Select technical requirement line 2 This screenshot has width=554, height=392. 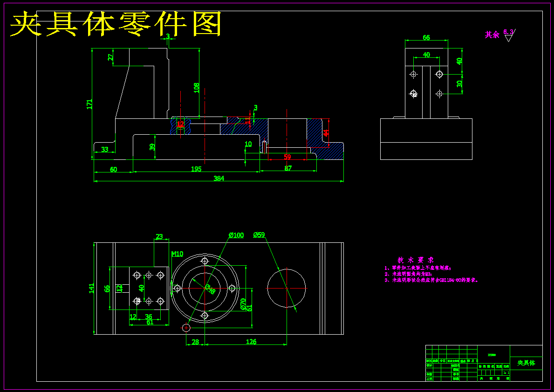click(408, 274)
